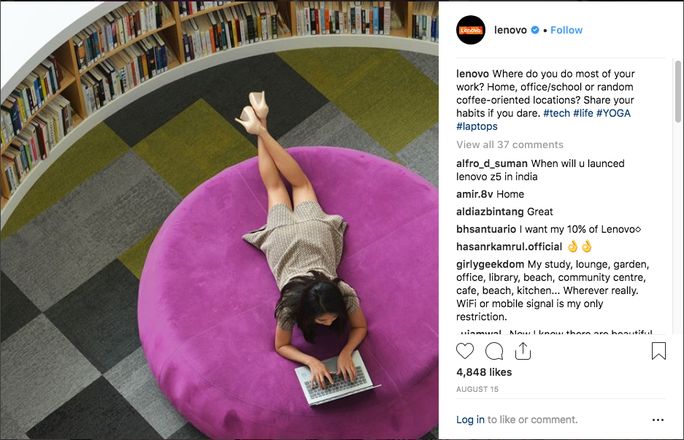
Task: Open commenter alfro_d_suman's profile
Action: [492, 164]
